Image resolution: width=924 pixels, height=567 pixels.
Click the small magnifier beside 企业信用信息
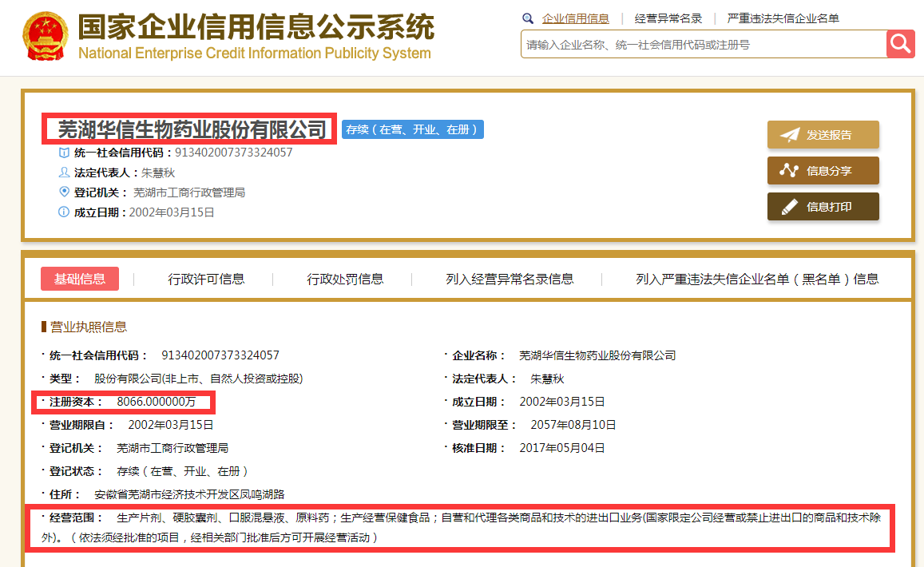528,18
